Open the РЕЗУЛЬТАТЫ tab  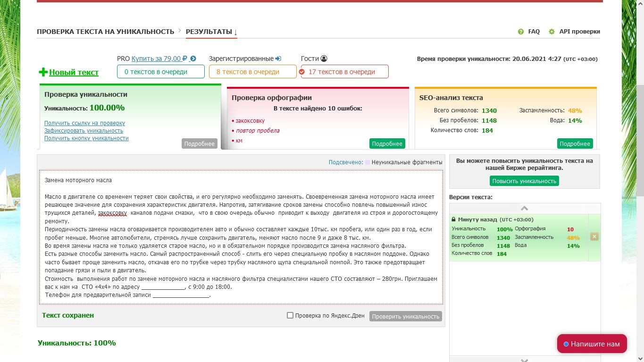(212, 32)
